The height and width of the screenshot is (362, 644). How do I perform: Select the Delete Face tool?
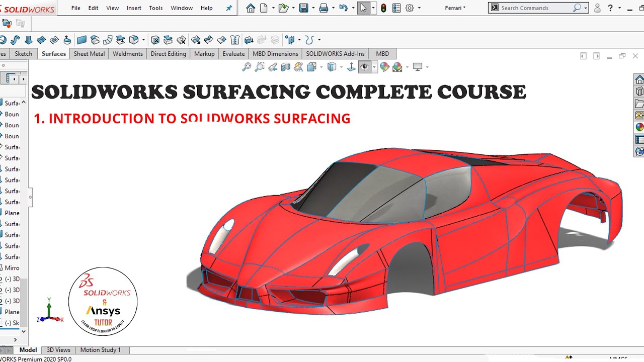pyautogui.click(x=155, y=40)
